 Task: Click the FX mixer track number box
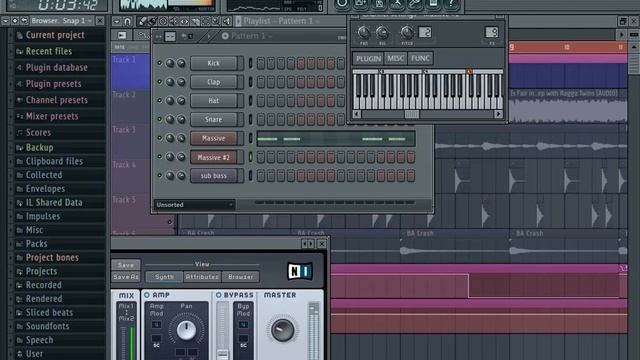click(491, 32)
